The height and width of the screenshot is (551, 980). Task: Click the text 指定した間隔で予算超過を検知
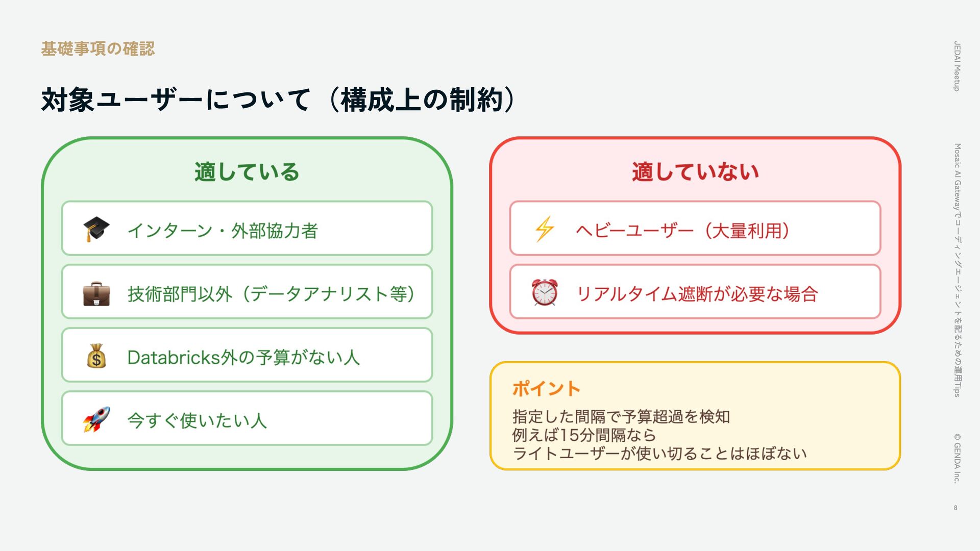pyautogui.click(x=621, y=417)
